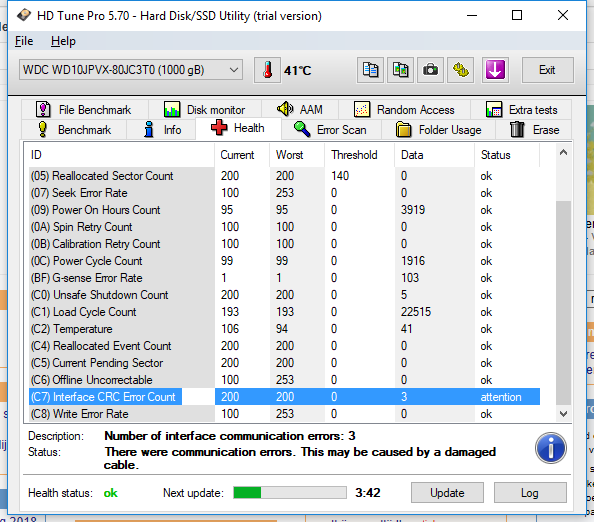Image resolution: width=594 pixels, height=522 pixels.
Task: Open the WDC WD10JPVX drive selection dropdown
Action: tap(131, 70)
